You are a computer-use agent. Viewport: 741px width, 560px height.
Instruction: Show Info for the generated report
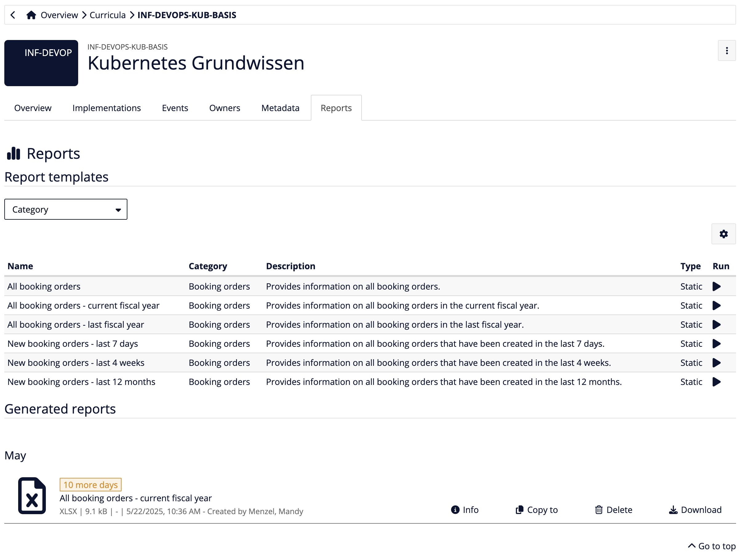[x=464, y=510]
